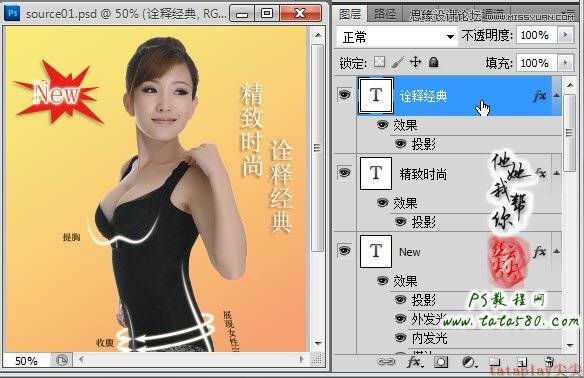Select the 诠释经典 layer name
Image resolution: width=584 pixels, height=378 pixels.
(423, 96)
